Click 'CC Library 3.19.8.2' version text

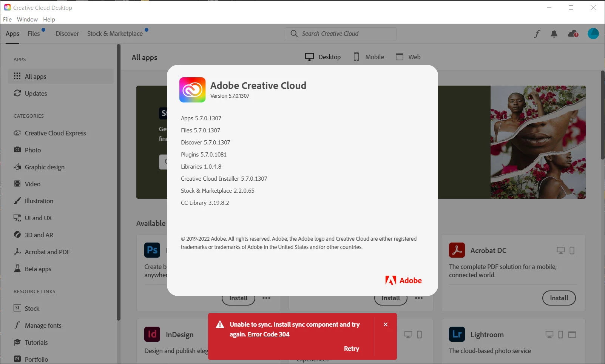click(x=205, y=203)
